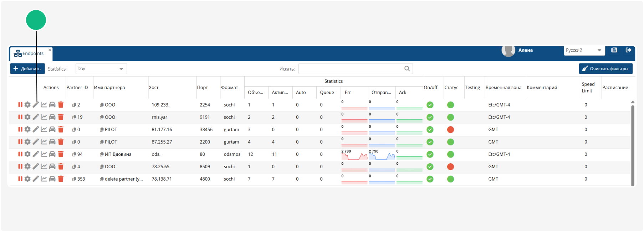Image resolution: width=644 pixels, height=232 pixels.
Task: Edit the endpoint on port 8509
Action: tap(36, 166)
